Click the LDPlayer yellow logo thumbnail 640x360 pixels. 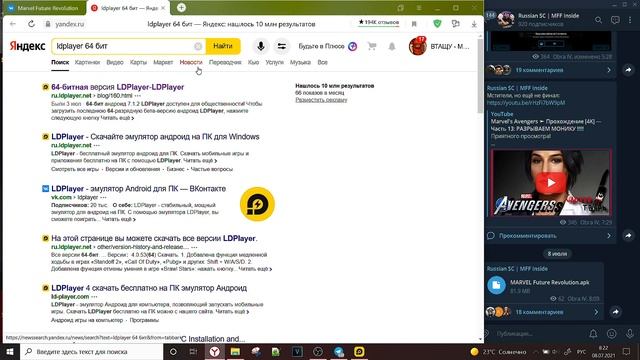(x=257, y=204)
